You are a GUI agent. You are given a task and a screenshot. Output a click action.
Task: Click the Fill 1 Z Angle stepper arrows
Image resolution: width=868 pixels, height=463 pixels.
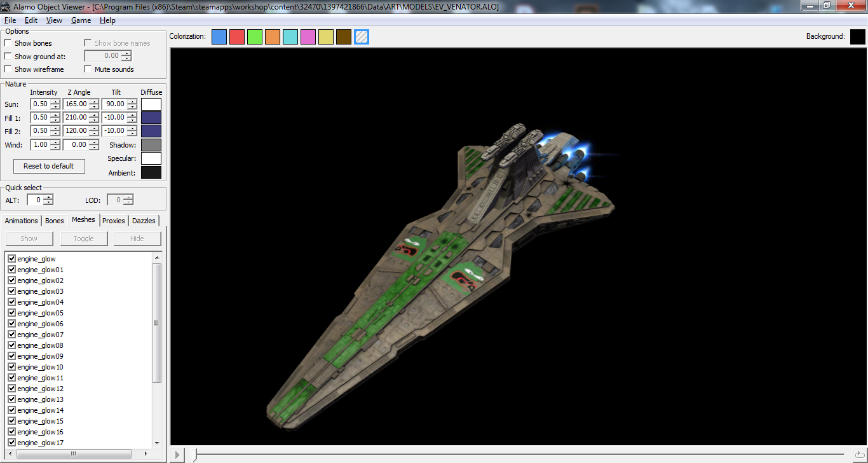[94, 118]
